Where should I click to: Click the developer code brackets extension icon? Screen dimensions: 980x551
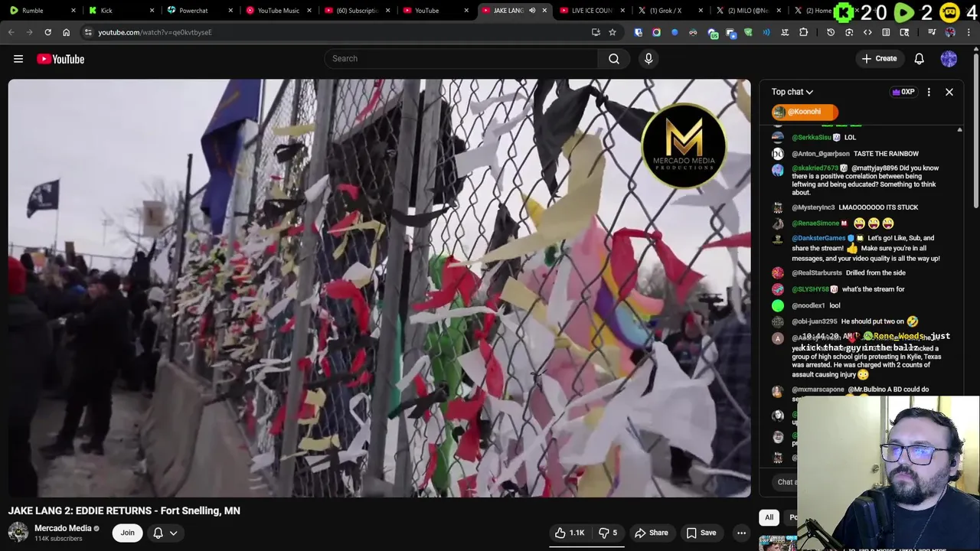coord(867,32)
